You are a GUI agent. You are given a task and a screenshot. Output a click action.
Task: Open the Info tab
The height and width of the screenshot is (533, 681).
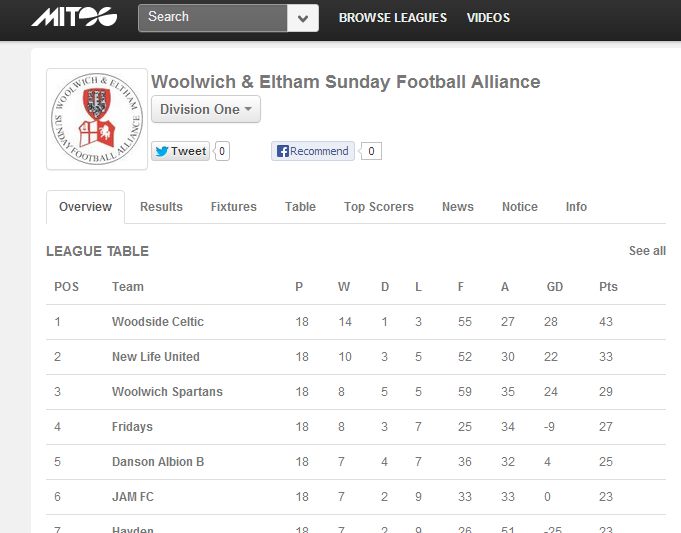tap(576, 207)
